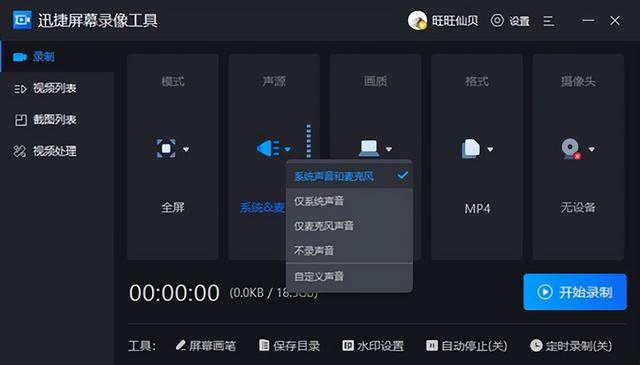Viewport: 640px width, 365px height.
Task: Click the 格式 card header
Action: pos(477,81)
